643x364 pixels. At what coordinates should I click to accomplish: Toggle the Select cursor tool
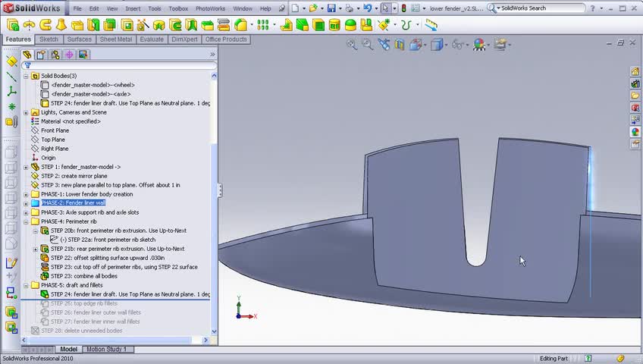click(385, 8)
